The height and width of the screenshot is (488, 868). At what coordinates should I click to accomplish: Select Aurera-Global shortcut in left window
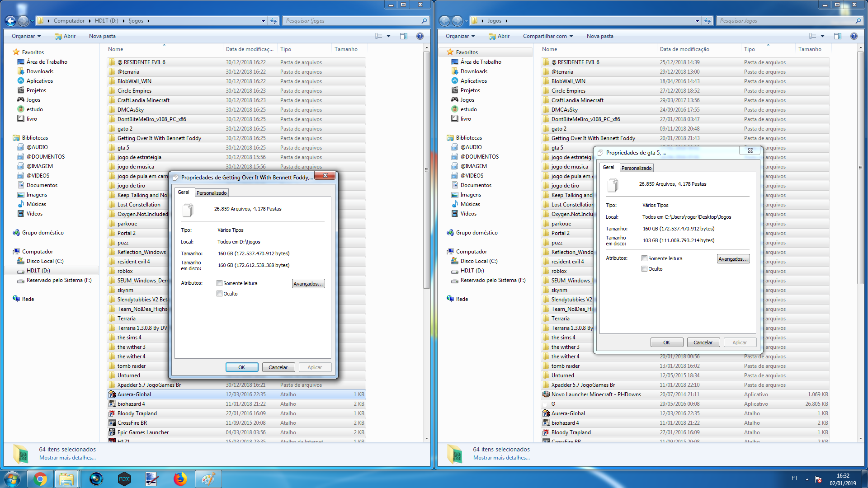click(236, 394)
